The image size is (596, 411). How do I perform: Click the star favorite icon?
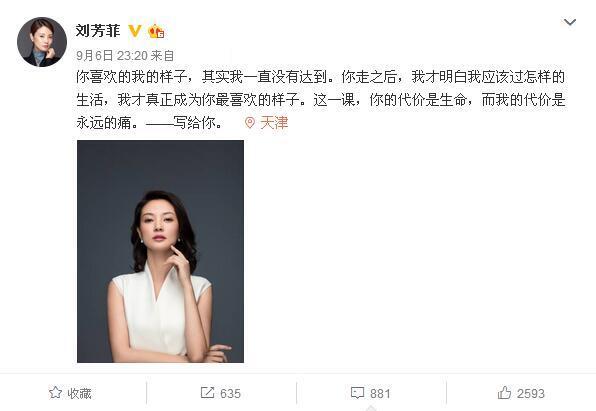click(55, 393)
